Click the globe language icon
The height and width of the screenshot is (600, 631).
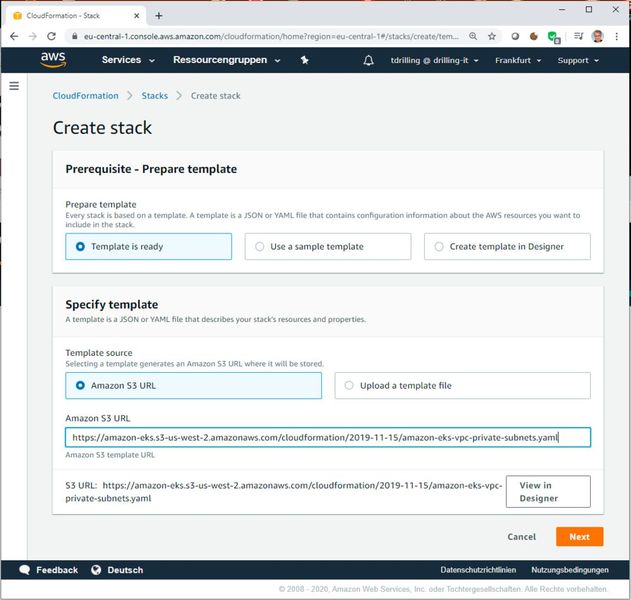pos(96,570)
